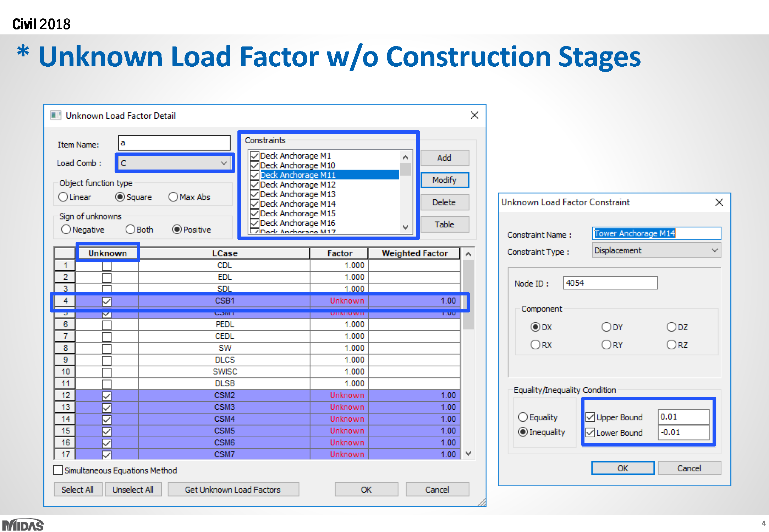Toggle the Upper Bound checkbox
769x532 pixels.
pos(590,417)
